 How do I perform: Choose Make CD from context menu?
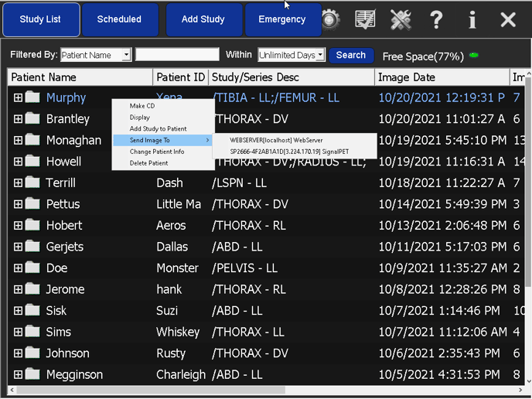click(x=142, y=106)
